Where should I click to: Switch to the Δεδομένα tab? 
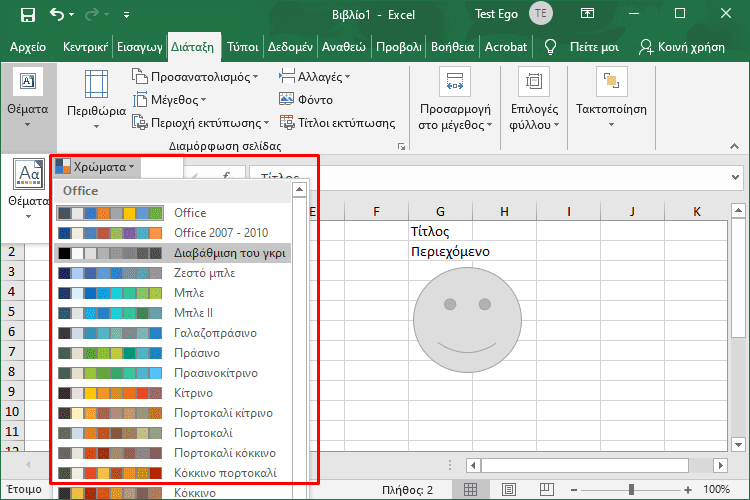pyautogui.click(x=290, y=47)
